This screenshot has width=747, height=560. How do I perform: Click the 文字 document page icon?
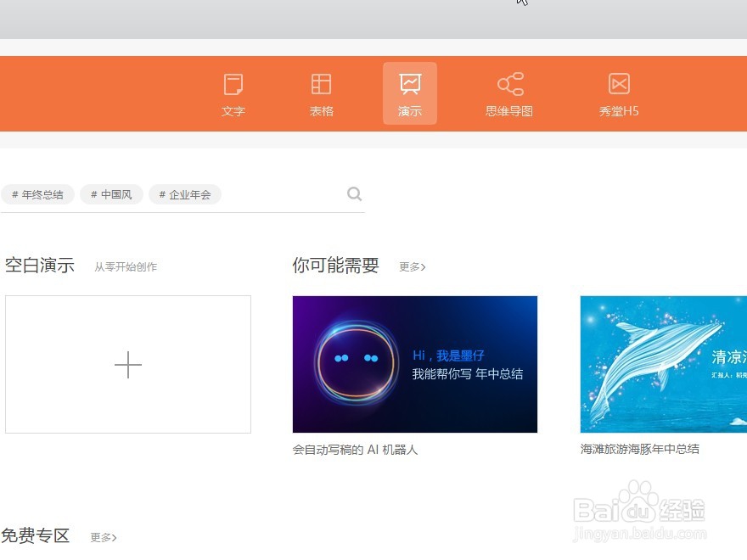pos(233,83)
